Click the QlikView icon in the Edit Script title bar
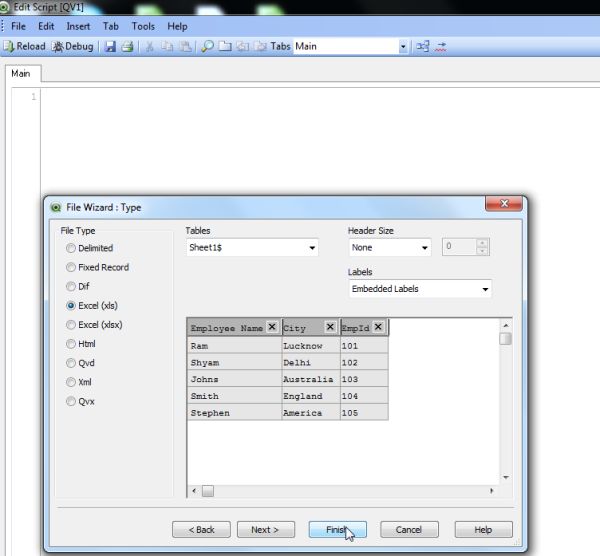This screenshot has width=600, height=556. point(5,7)
